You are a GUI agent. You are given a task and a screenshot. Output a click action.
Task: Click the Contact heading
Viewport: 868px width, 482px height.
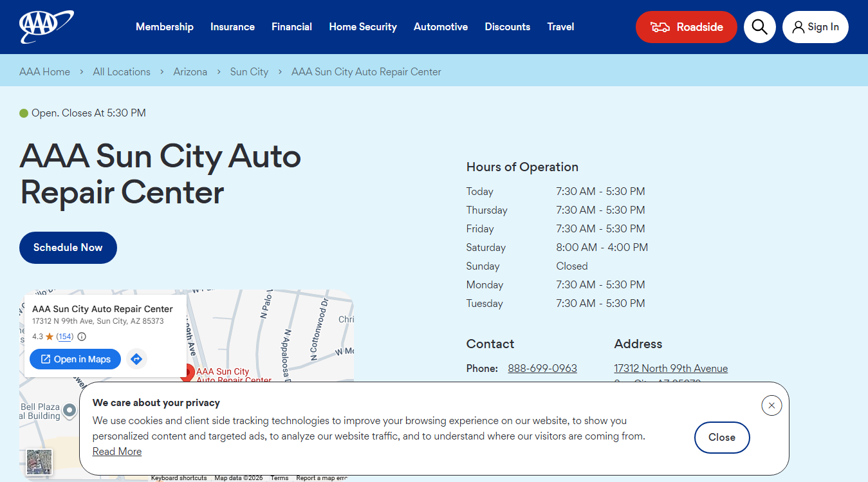490,344
